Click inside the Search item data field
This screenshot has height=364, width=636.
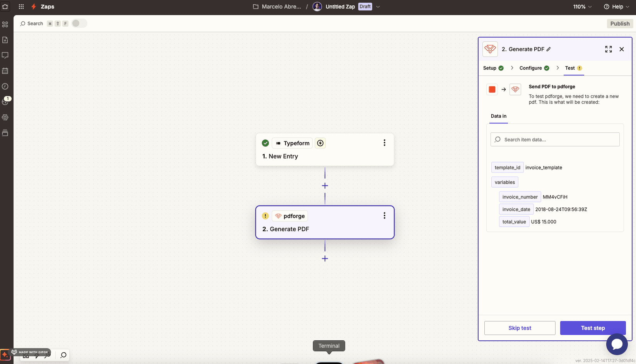coord(555,139)
